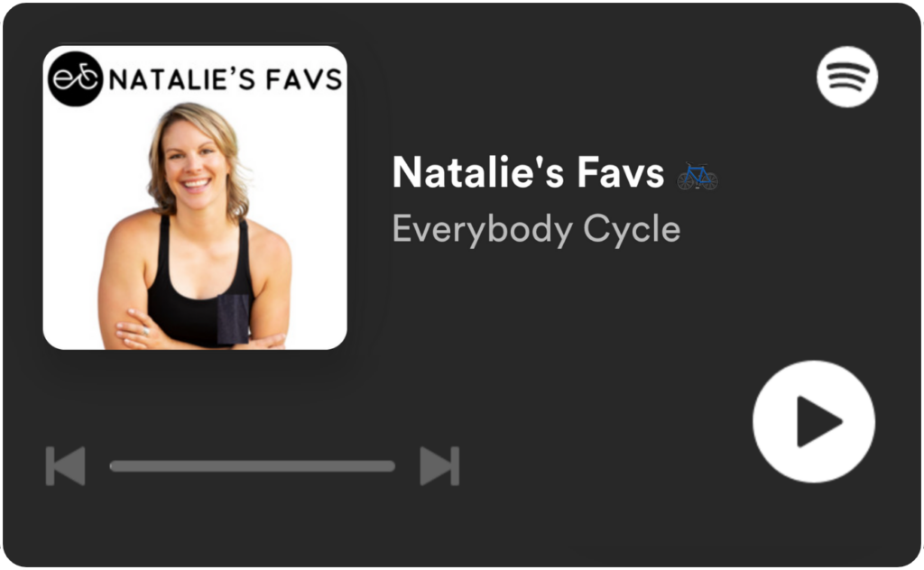Click the blue bicycle emoji beside the title

click(698, 176)
